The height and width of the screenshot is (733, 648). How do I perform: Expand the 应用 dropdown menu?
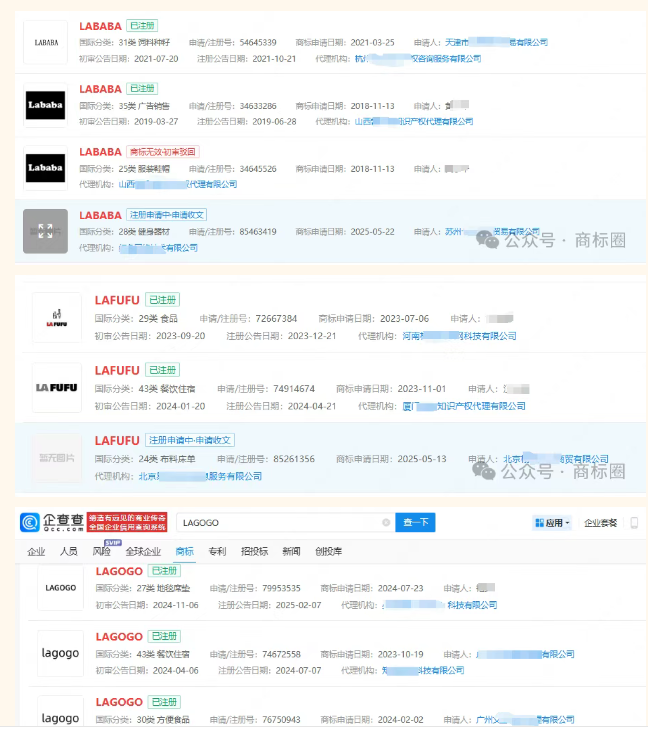(553, 523)
